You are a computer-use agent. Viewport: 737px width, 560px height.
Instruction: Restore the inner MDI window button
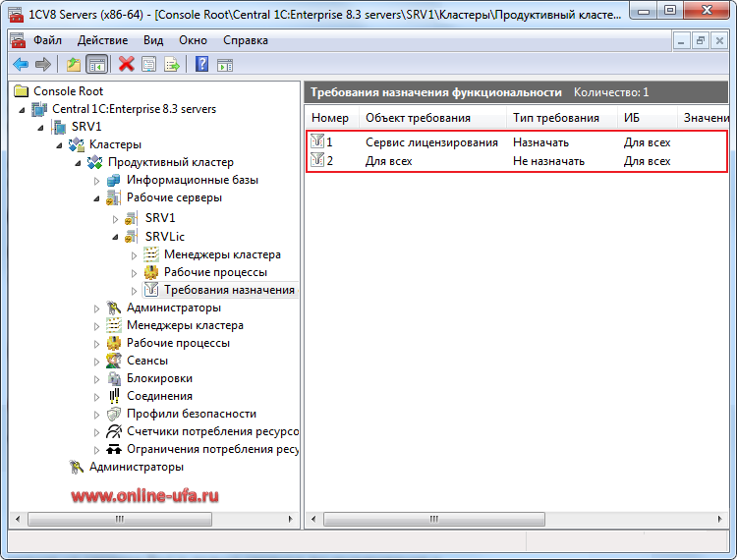point(700,41)
